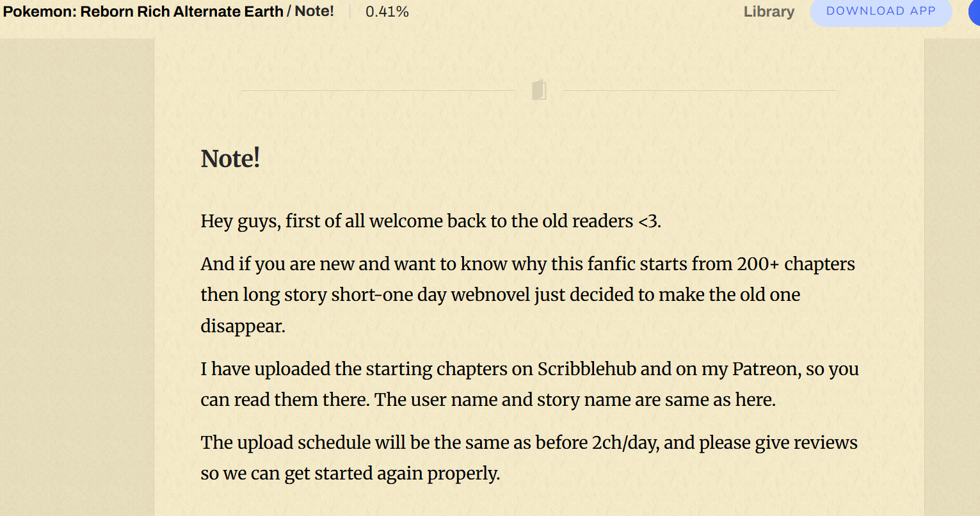Open the Library
The height and width of the screenshot is (516, 980).
[x=769, y=12]
